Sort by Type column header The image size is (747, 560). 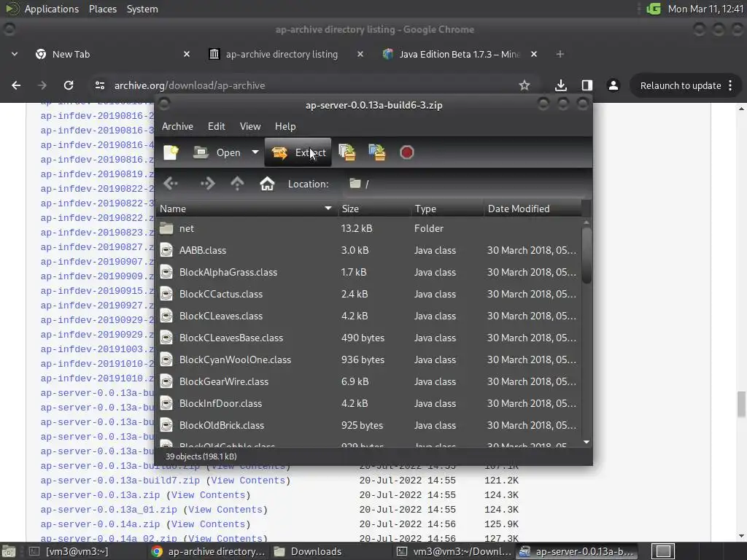[448, 209]
